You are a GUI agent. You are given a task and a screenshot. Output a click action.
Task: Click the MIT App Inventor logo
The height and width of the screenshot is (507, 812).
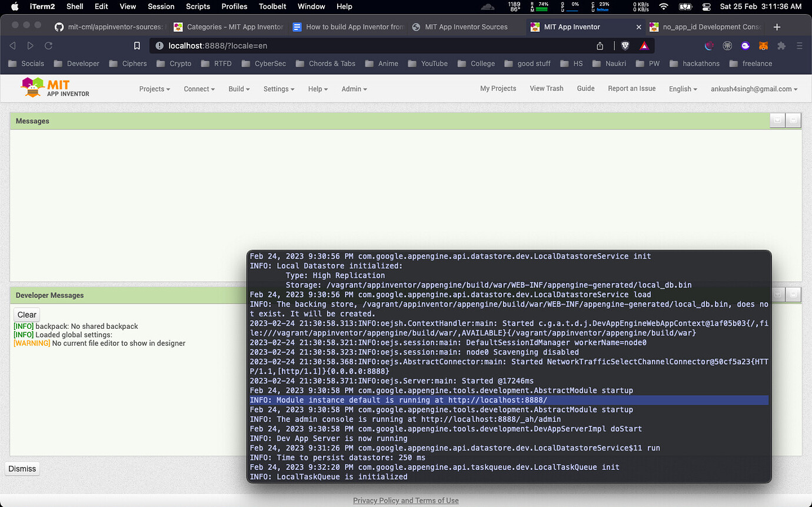[x=55, y=88]
